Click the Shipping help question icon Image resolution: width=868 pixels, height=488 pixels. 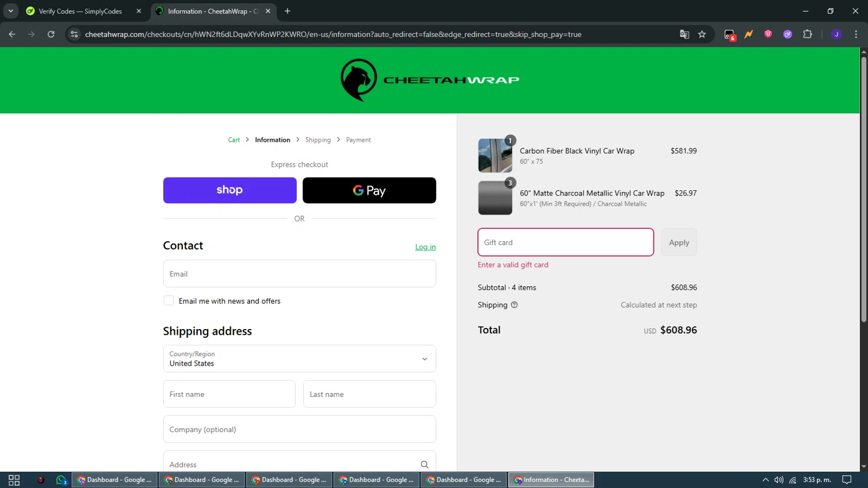pos(514,305)
